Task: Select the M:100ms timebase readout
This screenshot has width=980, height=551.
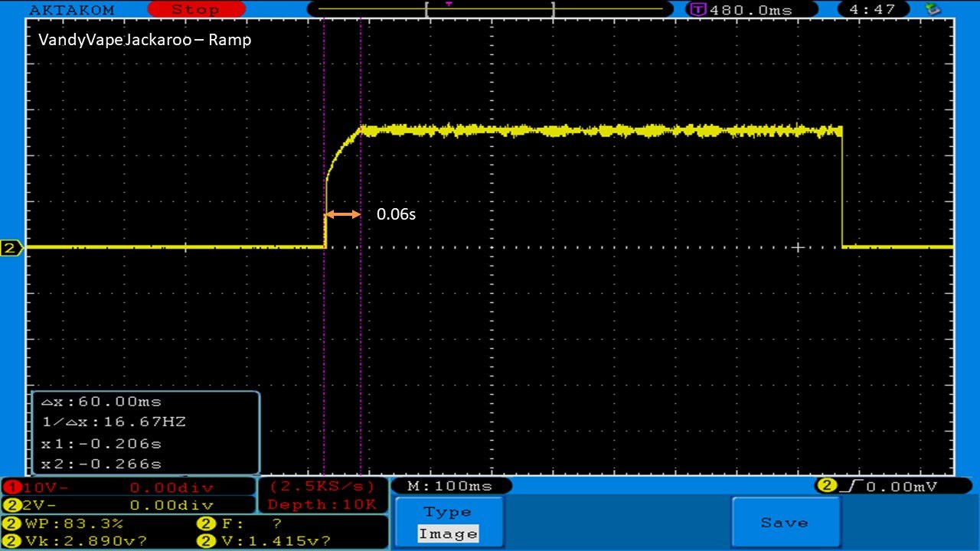Action: [450, 486]
